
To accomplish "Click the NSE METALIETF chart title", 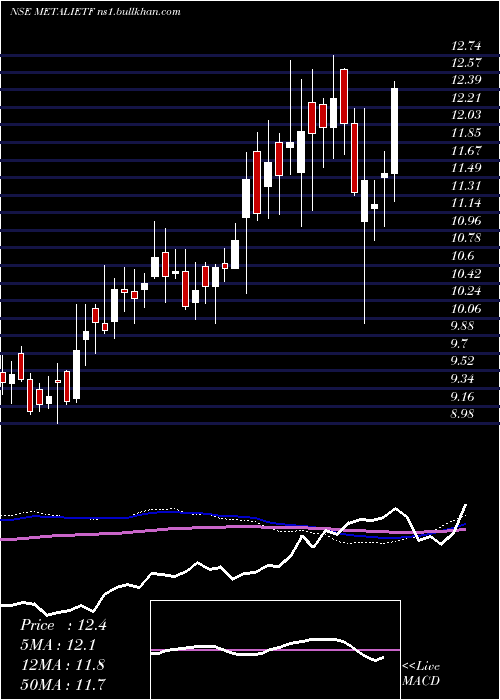I will pos(95,12).
